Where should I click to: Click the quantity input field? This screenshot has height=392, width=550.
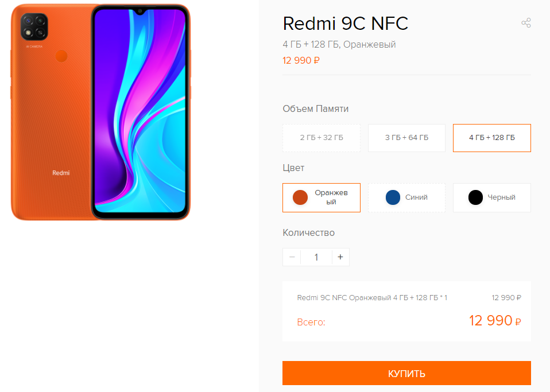coord(316,257)
